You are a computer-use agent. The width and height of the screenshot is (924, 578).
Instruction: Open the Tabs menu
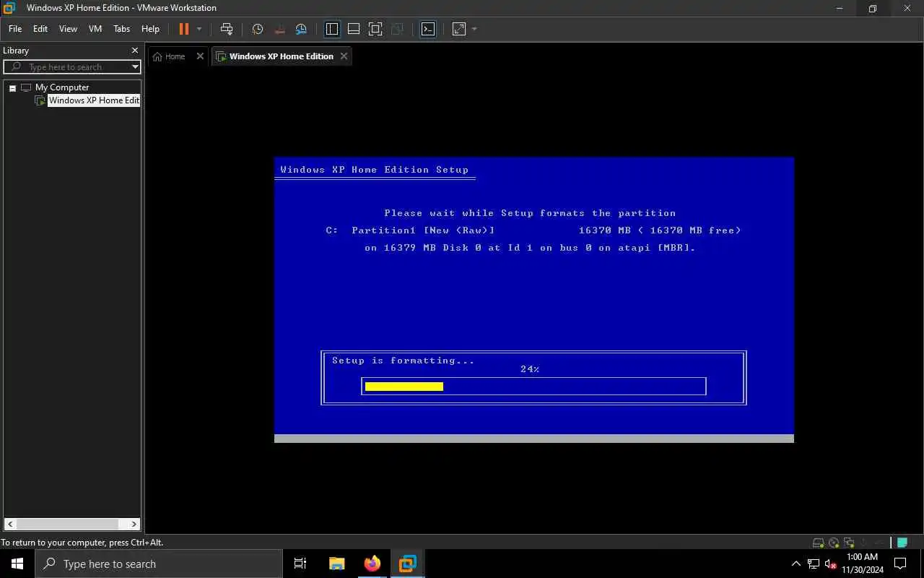121,29
